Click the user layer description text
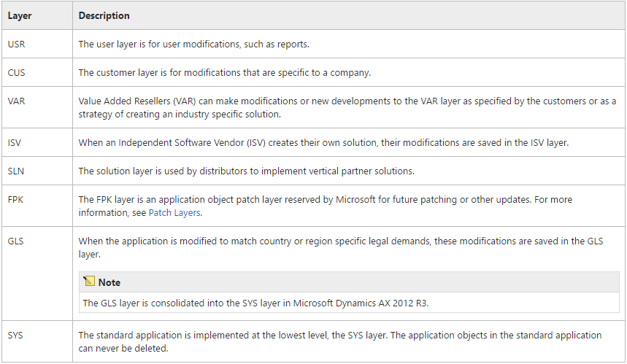The width and height of the screenshot is (627, 364). pyautogui.click(x=194, y=44)
